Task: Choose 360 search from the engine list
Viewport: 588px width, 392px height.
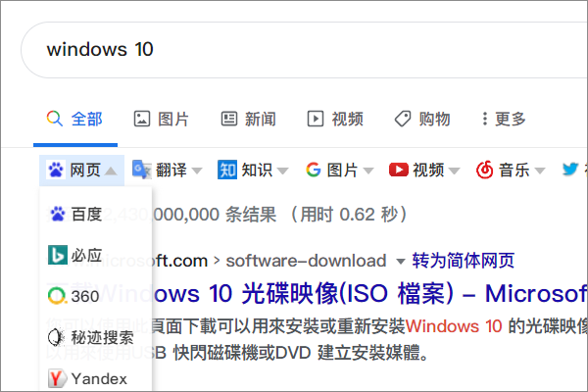Action: coord(96,296)
